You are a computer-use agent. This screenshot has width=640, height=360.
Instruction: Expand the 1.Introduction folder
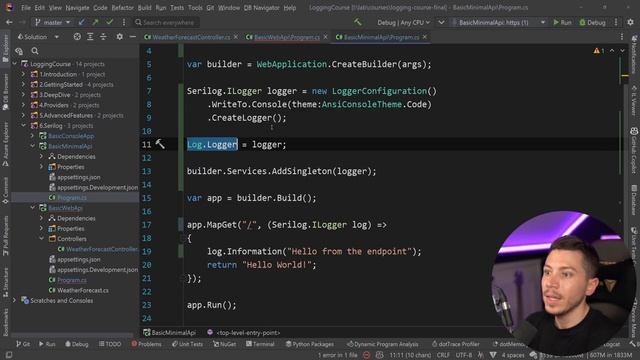tap(24, 74)
